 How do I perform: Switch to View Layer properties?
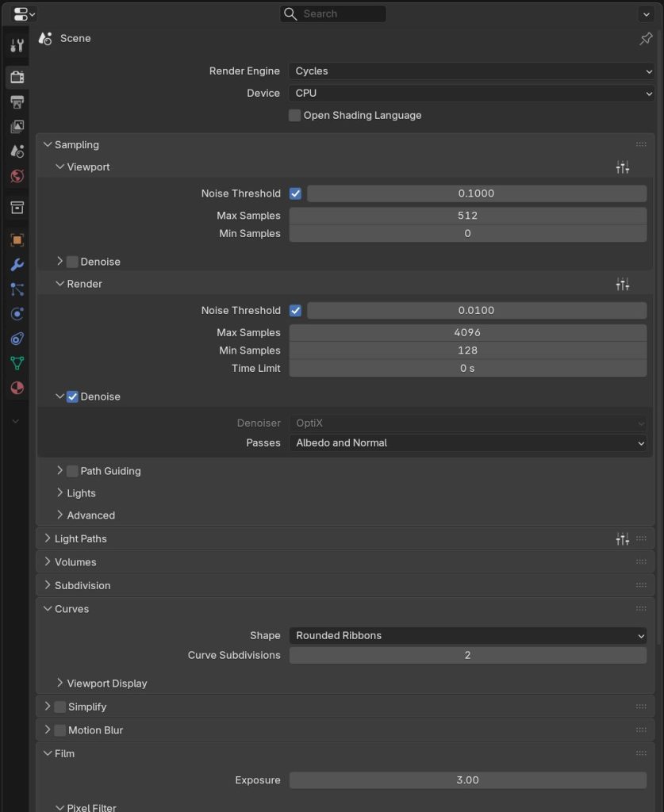pos(17,126)
